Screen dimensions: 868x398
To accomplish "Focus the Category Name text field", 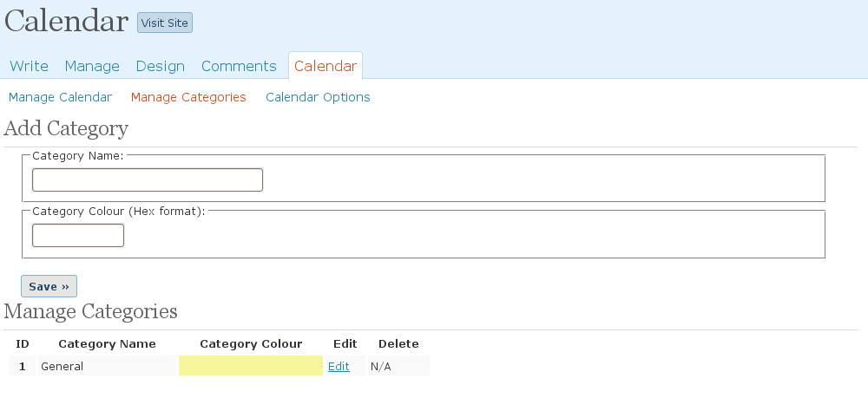I will click(148, 179).
